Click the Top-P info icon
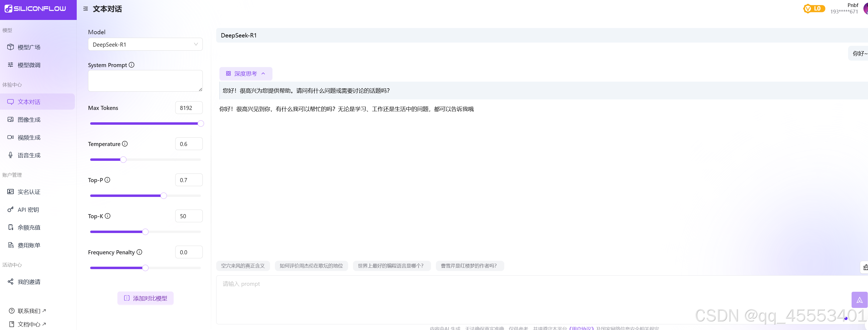868x330 pixels. (107, 180)
